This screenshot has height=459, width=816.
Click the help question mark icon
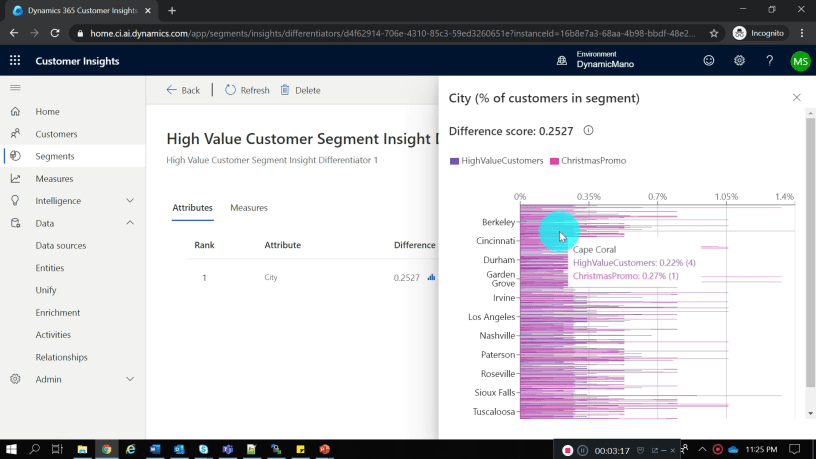(x=769, y=61)
